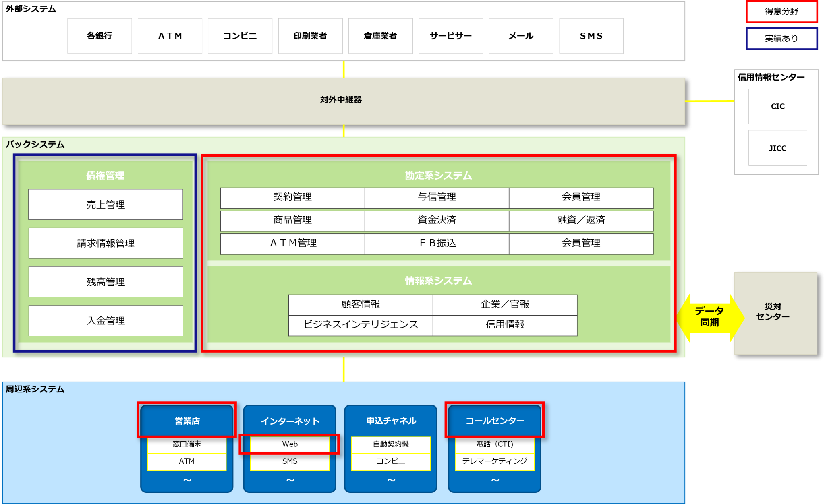Click the 得意分野 red legend box
Image resolution: width=825 pixels, height=504 pixels.
(781, 12)
